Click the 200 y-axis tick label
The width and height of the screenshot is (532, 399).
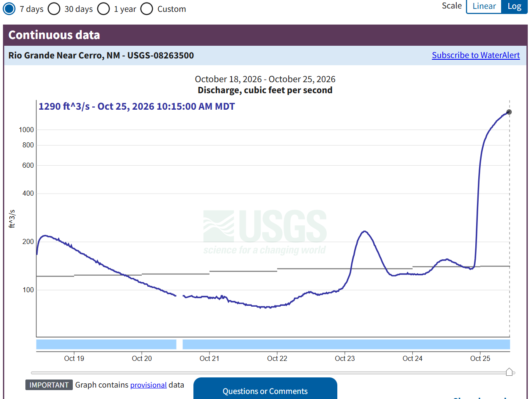pyautogui.click(x=28, y=242)
